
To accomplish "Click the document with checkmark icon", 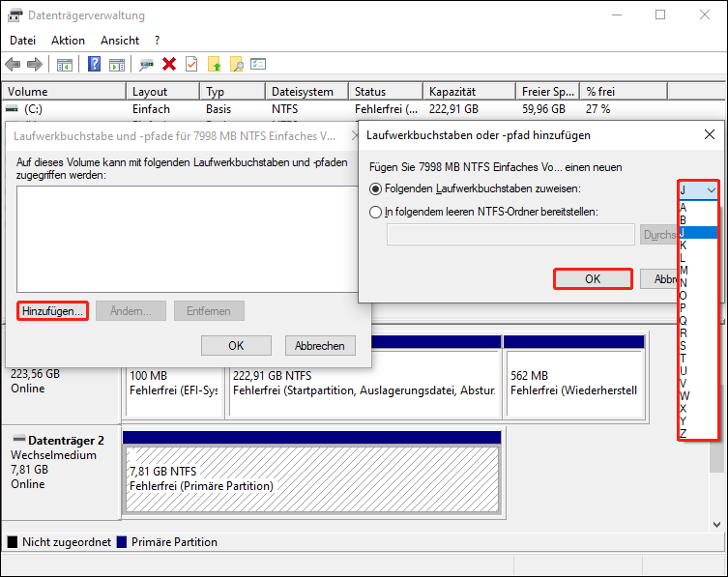I will click(191, 64).
